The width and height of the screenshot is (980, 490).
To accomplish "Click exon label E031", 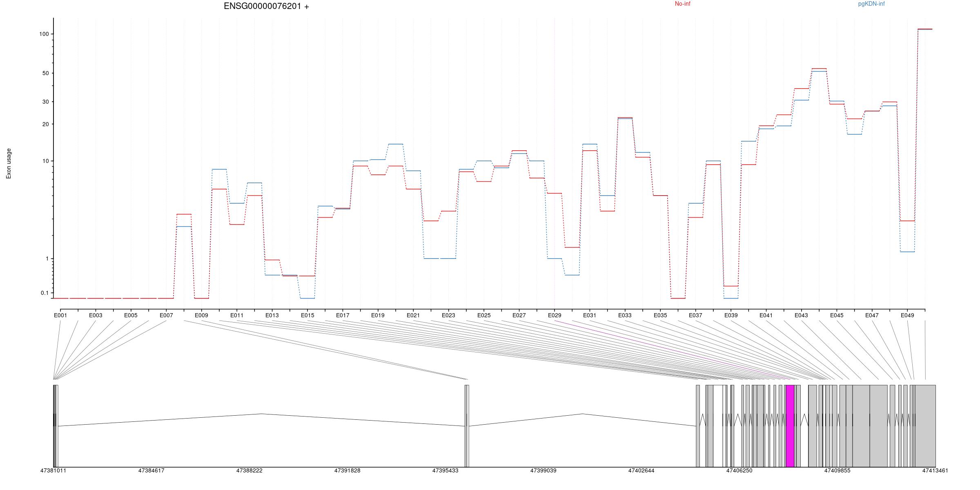I will pyautogui.click(x=590, y=315).
